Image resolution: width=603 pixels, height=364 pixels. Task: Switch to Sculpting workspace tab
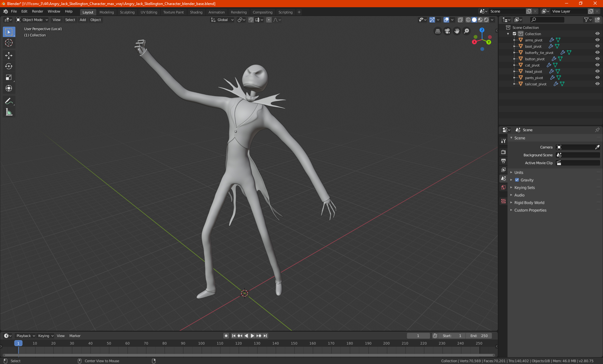[x=127, y=12]
